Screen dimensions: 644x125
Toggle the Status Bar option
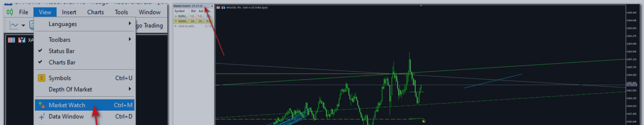pos(85,51)
